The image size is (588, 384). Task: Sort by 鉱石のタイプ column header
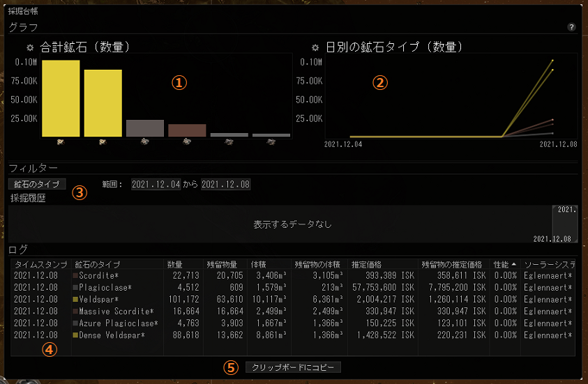(x=117, y=265)
